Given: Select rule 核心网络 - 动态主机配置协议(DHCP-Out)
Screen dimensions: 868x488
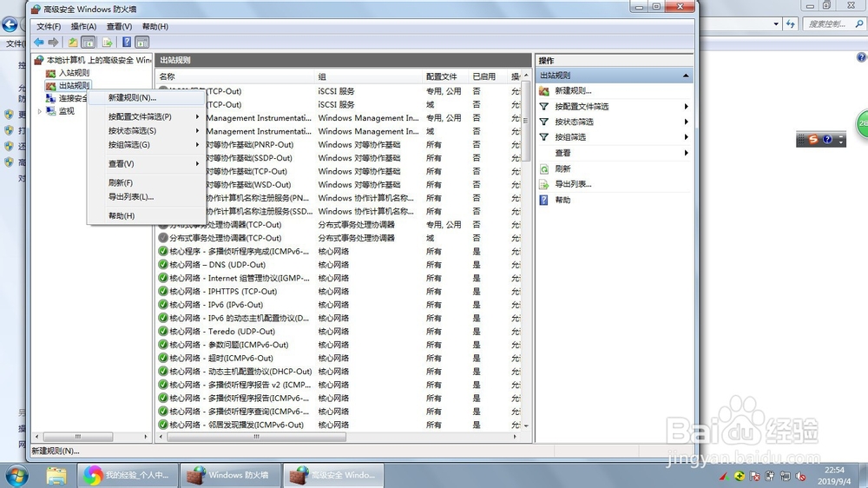Looking at the screenshot, I should (240, 372).
